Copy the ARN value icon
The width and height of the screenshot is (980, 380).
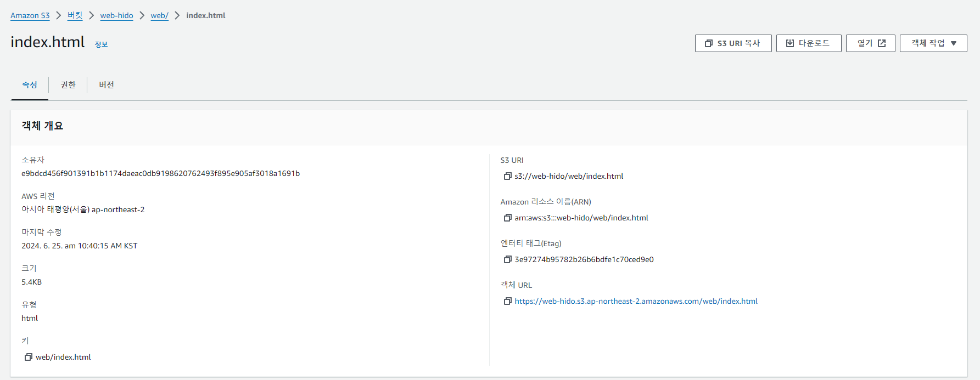(x=508, y=218)
